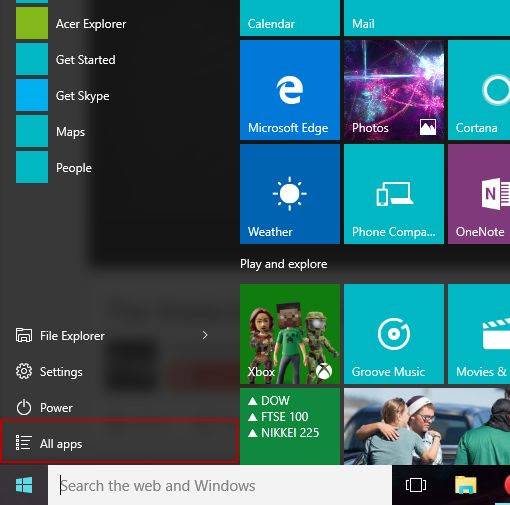Open the Photos live tile
Screen dimensions: 510x505
click(x=394, y=90)
